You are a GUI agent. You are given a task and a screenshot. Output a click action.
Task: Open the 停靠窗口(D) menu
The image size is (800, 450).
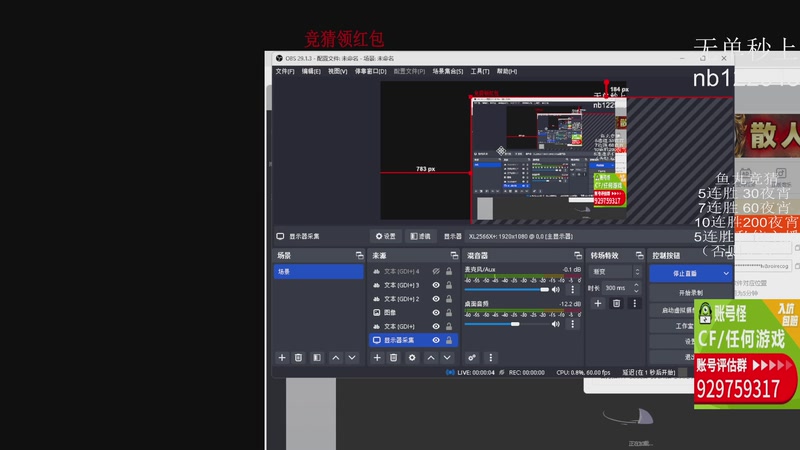click(x=370, y=71)
